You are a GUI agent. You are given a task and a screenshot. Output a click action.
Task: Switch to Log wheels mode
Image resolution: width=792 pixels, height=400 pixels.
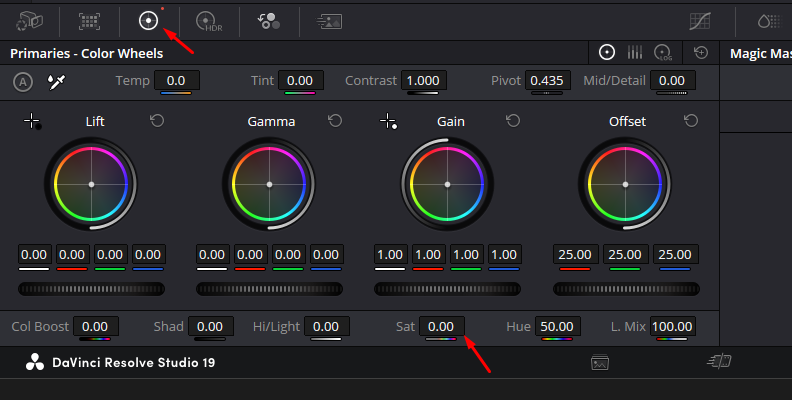[663, 53]
